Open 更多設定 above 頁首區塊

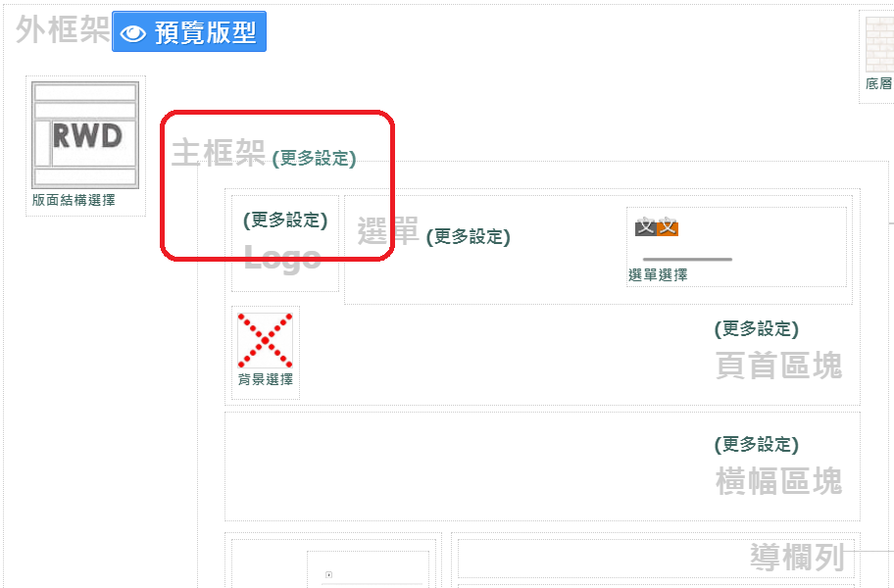(x=756, y=328)
